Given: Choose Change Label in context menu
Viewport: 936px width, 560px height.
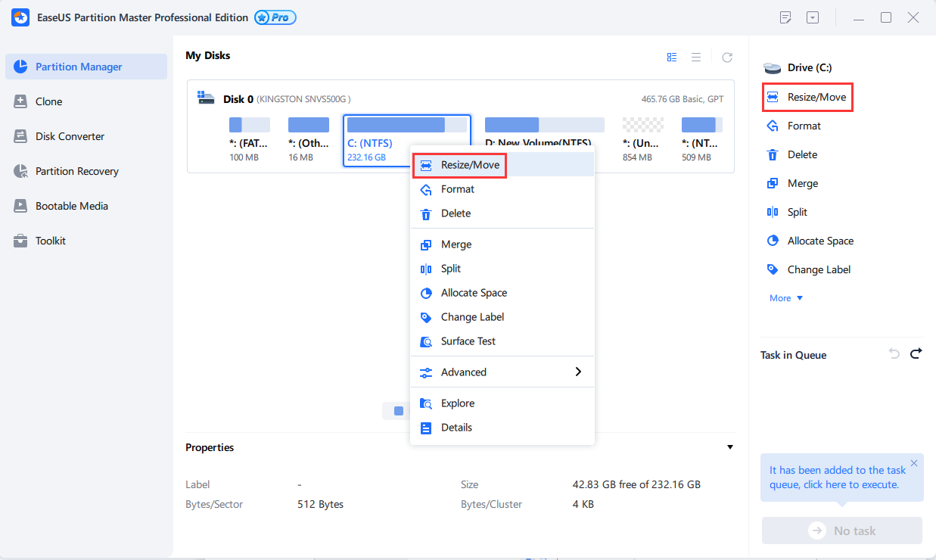Looking at the screenshot, I should (x=502, y=317).
